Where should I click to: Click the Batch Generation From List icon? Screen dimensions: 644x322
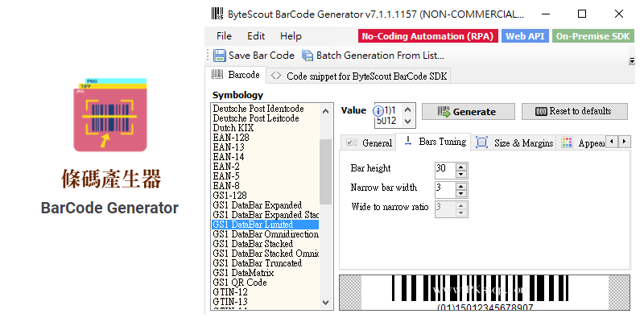coord(308,56)
